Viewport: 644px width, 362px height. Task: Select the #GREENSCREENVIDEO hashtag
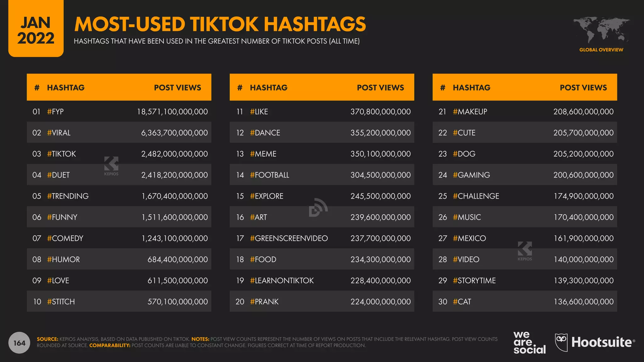coord(289,239)
